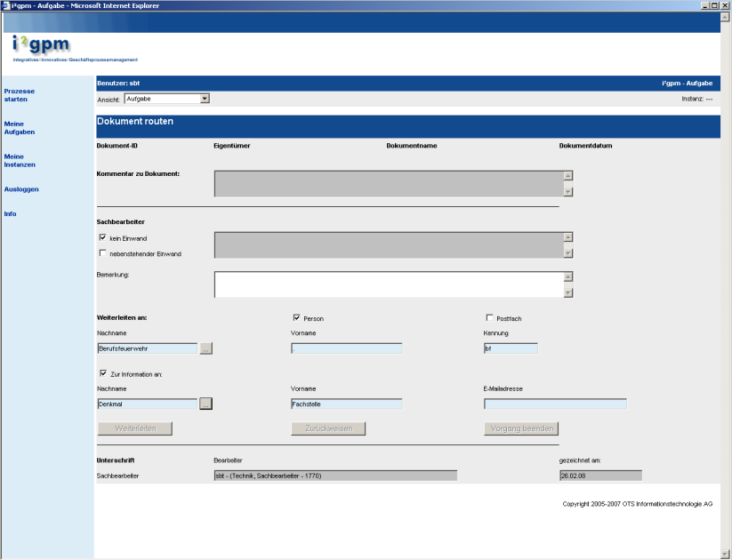Open Prozesse starten in sidebar

click(x=20, y=95)
